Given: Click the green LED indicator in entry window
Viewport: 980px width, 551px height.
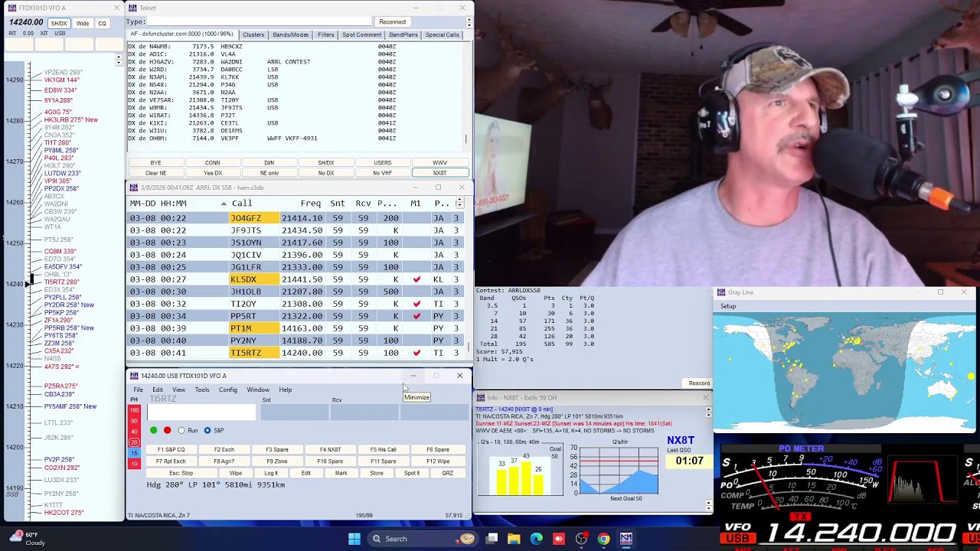Looking at the screenshot, I should coord(153,430).
